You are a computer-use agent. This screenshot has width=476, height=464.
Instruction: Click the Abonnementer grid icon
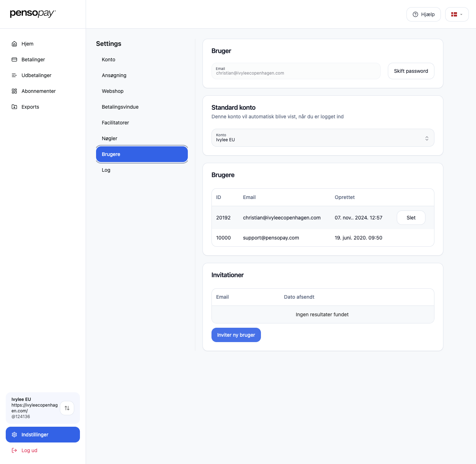pos(14,91)
